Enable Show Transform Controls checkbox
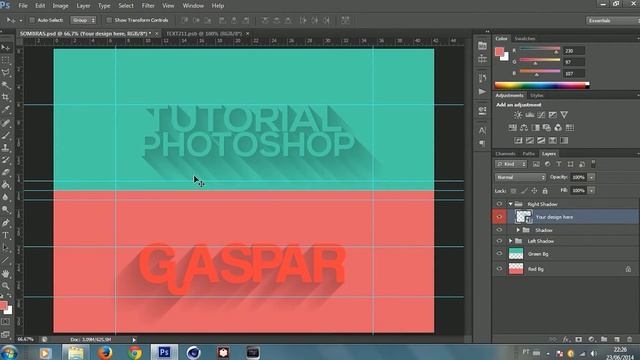Image resolution: width=640 pixels, height=360 pixels. [x=109, y=20]
